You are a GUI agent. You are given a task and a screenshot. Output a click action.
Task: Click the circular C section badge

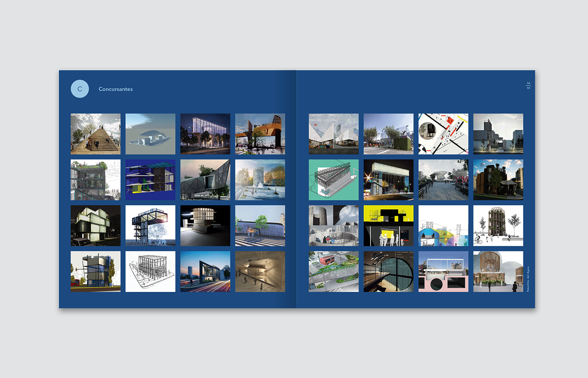click(x=80, y=89)
